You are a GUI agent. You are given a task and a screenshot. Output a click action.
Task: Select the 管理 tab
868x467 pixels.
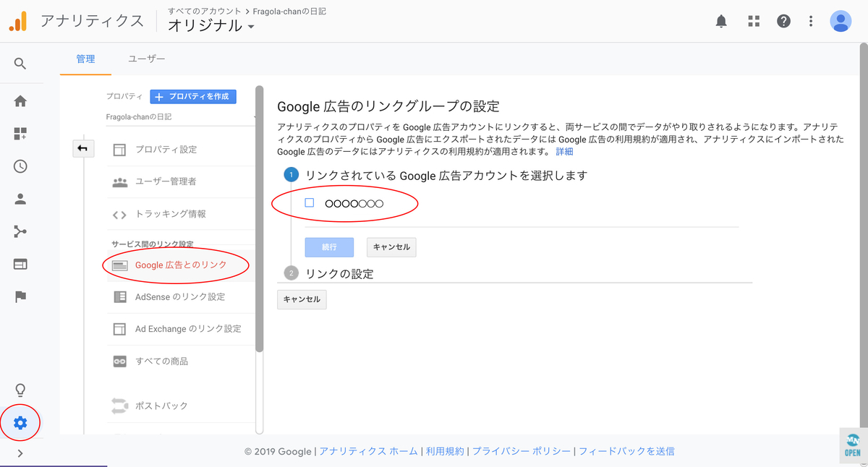85,59
